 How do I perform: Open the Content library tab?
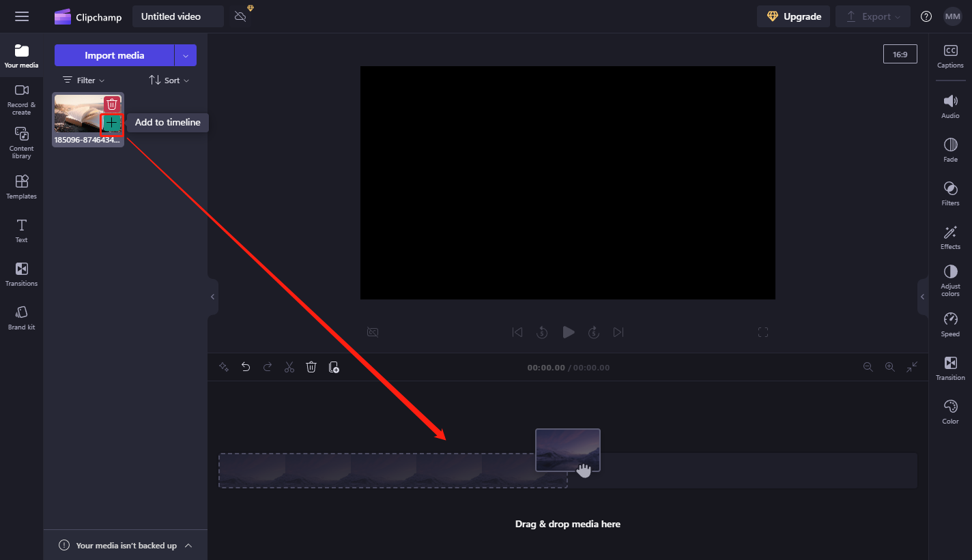point(21,143)
